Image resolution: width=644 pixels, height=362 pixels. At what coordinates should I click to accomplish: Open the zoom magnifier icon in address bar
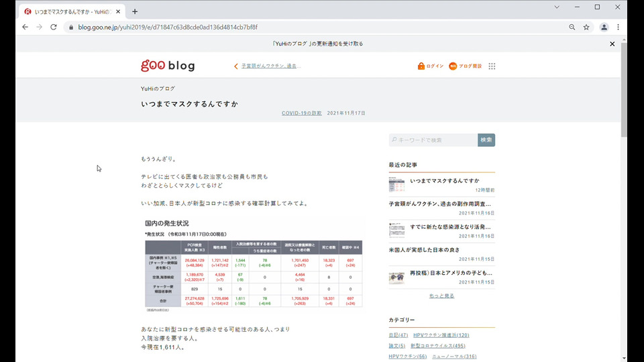572,27
